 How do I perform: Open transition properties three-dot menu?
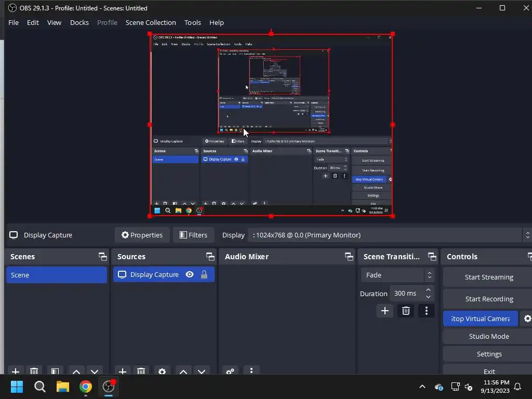click(427, 311)
